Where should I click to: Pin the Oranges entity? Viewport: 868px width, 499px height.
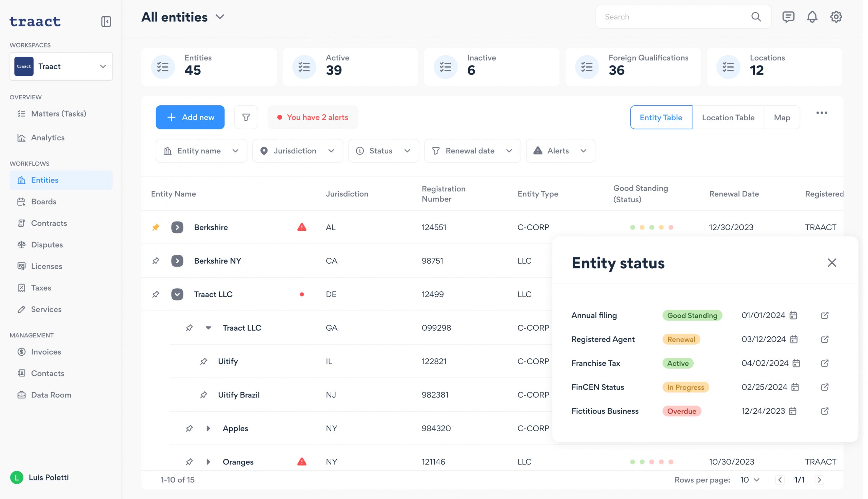pos(189,462)
